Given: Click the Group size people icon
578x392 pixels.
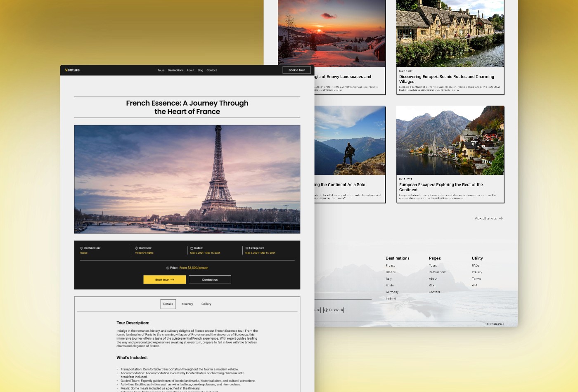Looking at the screenshot, I should [x=247, y=248].
